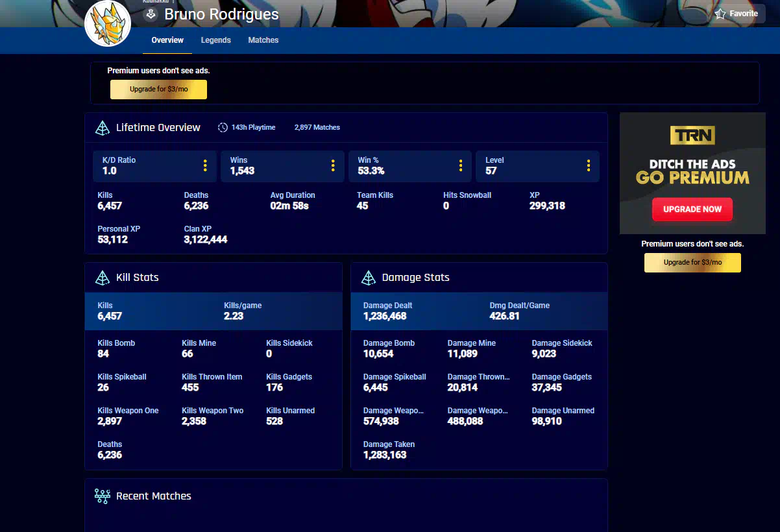Viewport: 780px width, 532px height.
Task: Click the Dmg Dealt/Game 426.81 stat
Action: click(x=519, y=311)
